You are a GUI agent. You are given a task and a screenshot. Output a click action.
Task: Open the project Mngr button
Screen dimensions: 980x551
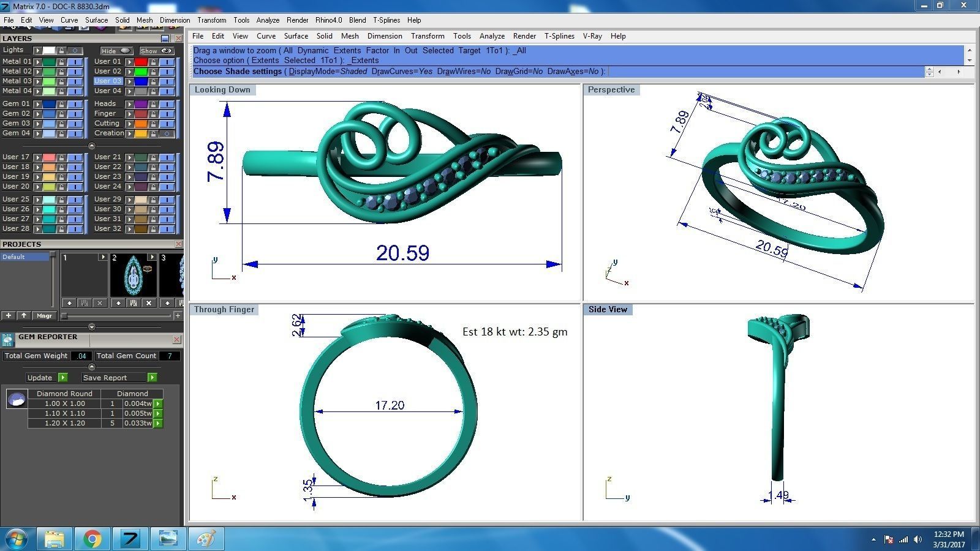pos(44,316)
